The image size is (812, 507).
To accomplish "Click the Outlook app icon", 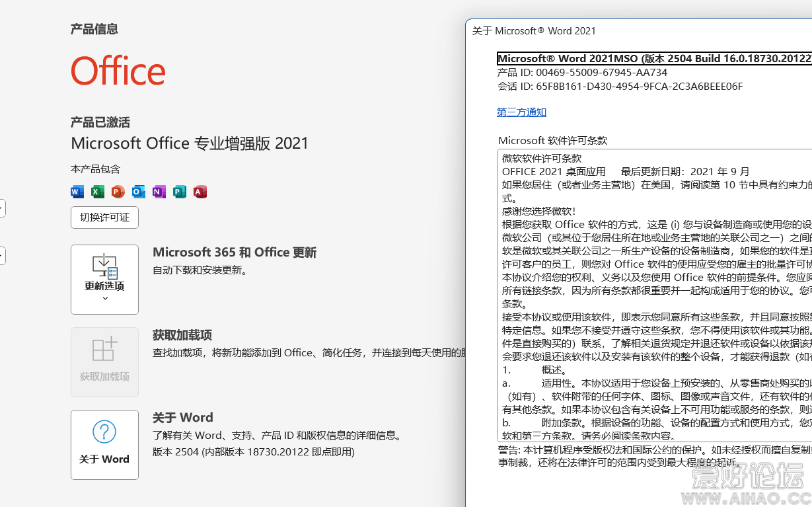I will click(139, 192).
